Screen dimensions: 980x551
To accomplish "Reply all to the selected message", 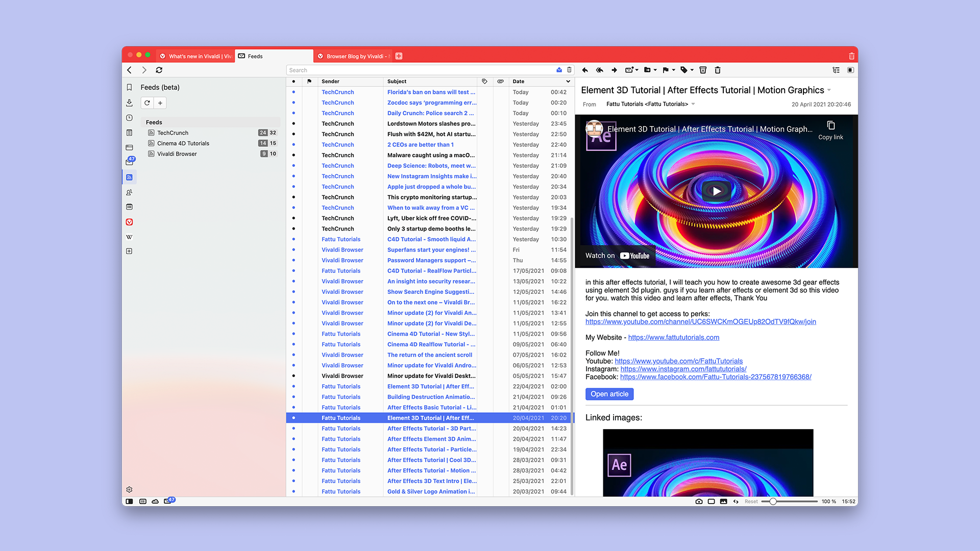I will point(600,70).
